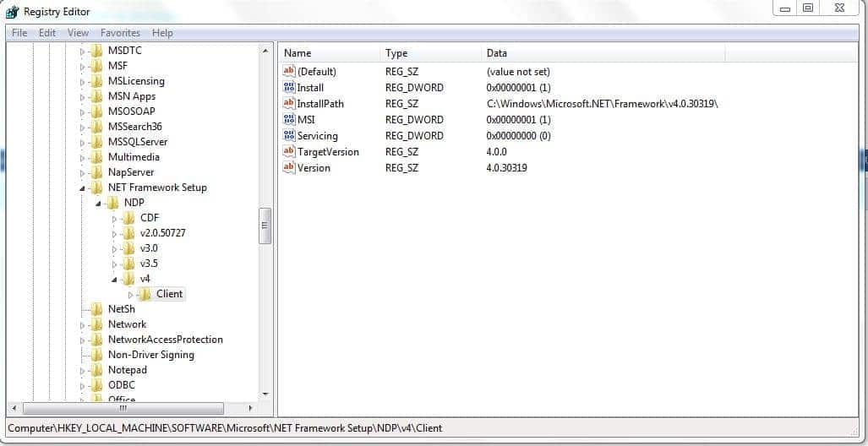Click the tree horizontal scroll right arrow
Viewport: 868px width, 446px height.
click(x=251, y=408)
